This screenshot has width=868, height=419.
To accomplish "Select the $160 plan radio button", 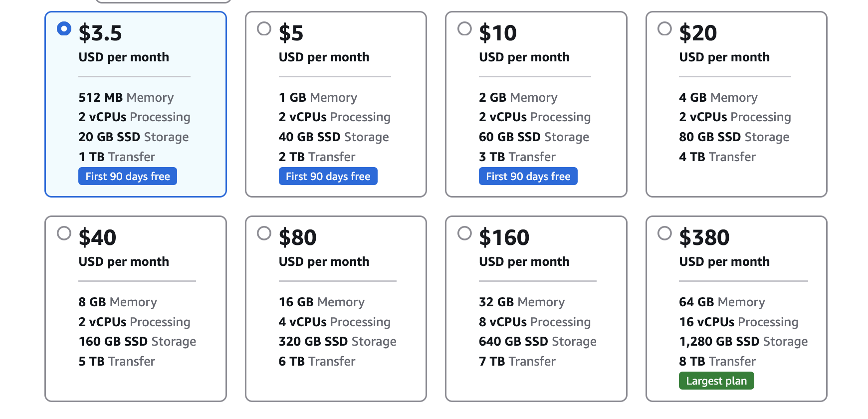I will click(464, 233).
